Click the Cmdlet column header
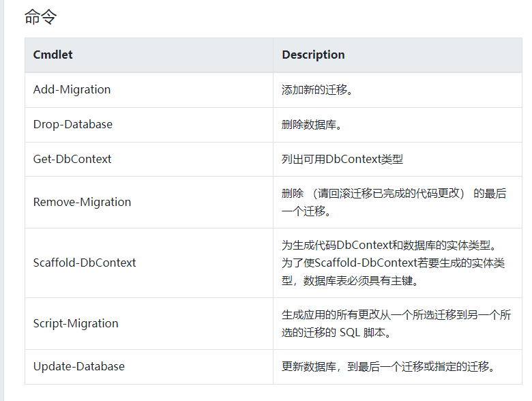This screenshot has width=532, height=401. [53, 55]
